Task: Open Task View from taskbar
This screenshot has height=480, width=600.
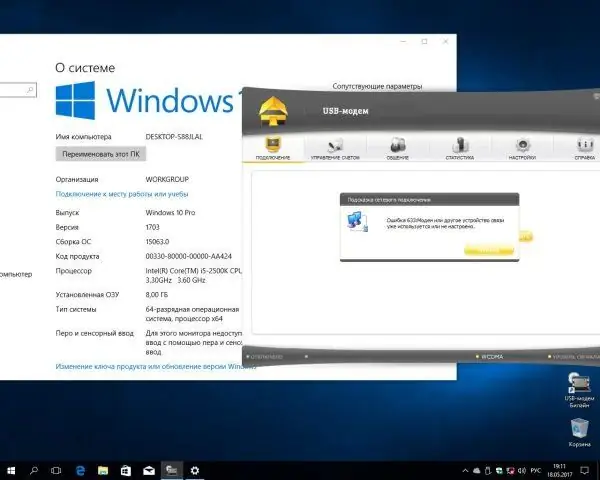Action: 56,470
